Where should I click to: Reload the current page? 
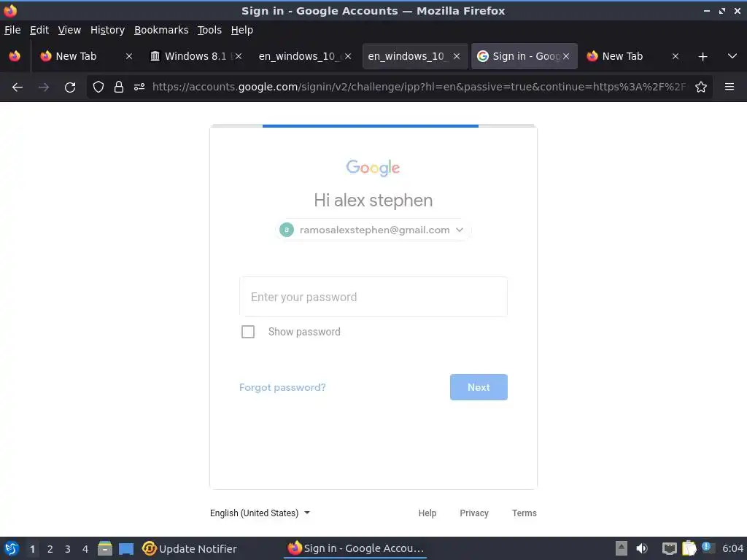pos(70,87)
